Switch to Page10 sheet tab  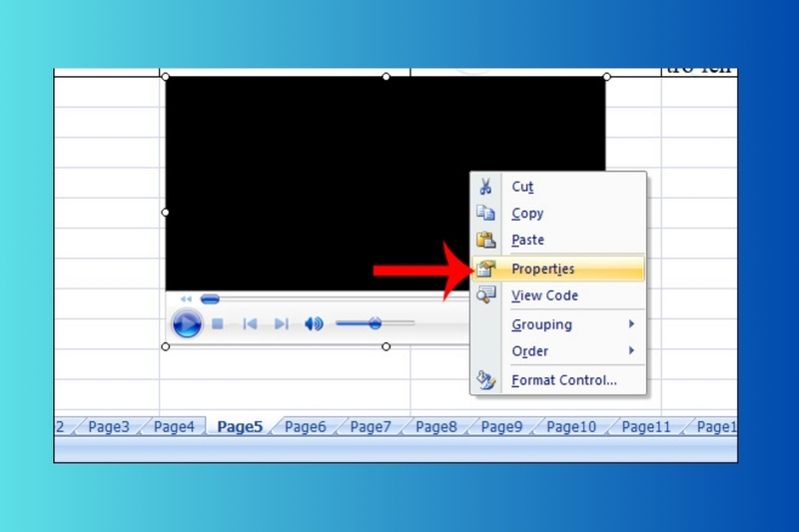point(571,426)
